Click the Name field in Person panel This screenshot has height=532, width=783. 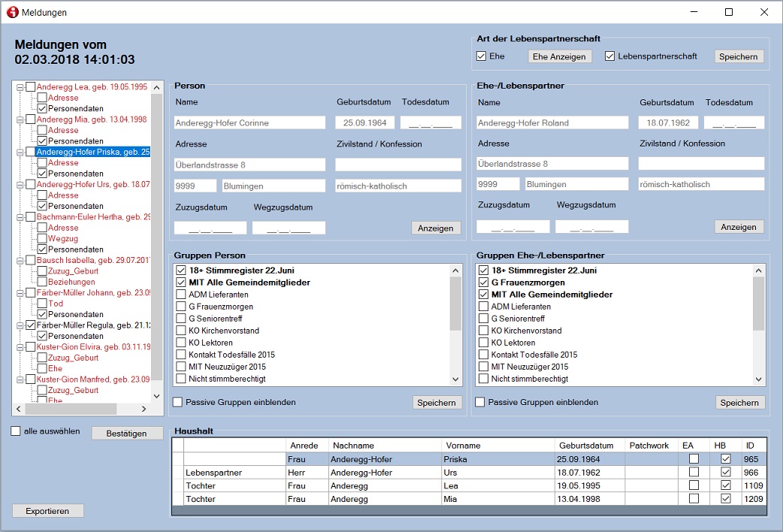[249, 122]
